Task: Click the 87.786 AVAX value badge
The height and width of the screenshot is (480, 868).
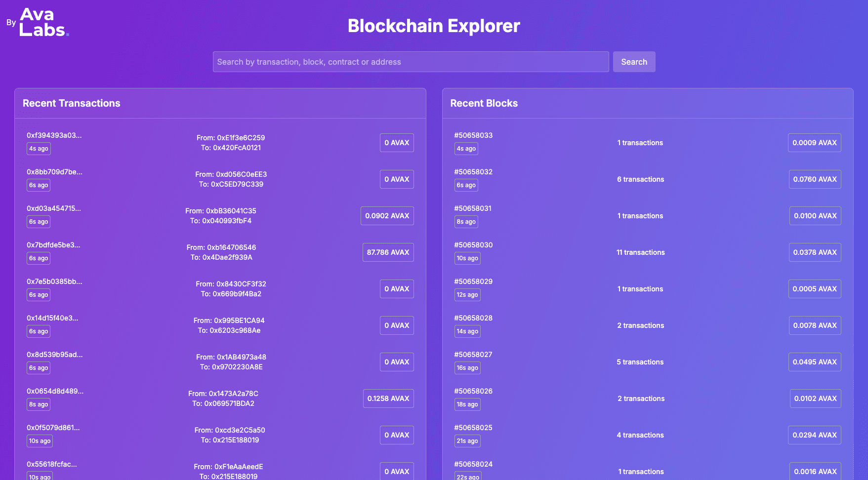Action: point(388,252)
